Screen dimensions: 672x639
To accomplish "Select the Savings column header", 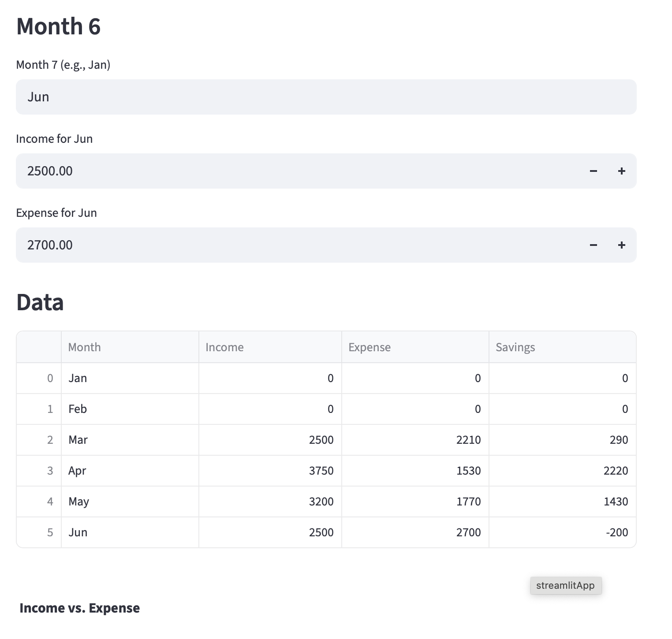I will pyautogui.click(x=515, y=347).
